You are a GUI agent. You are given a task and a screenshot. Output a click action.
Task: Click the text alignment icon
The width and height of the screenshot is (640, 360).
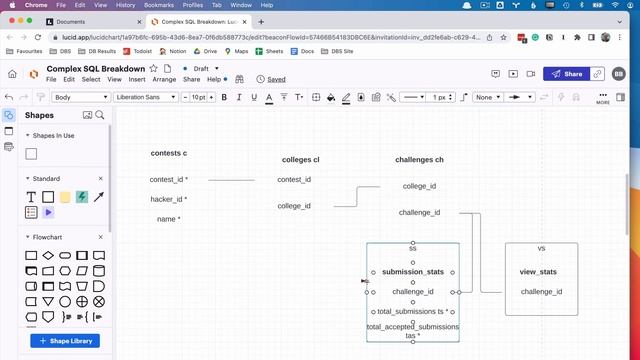coord(284,97)
